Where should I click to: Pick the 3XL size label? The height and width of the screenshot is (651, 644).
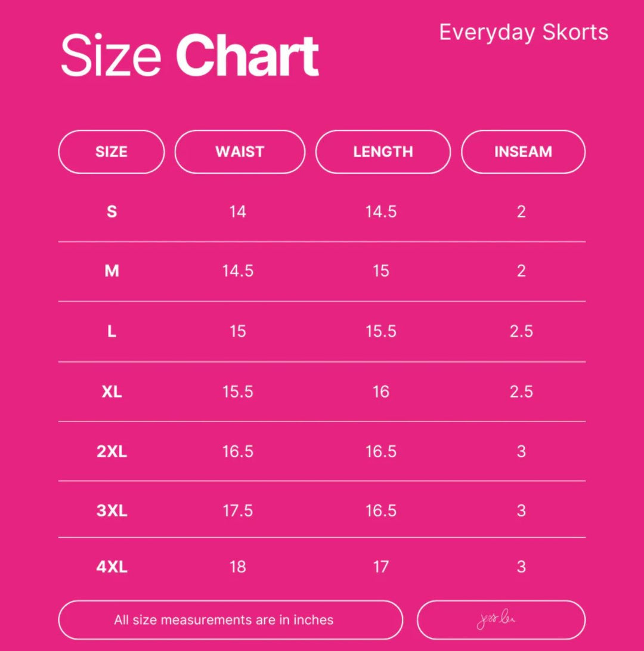(x=112, y=511)
